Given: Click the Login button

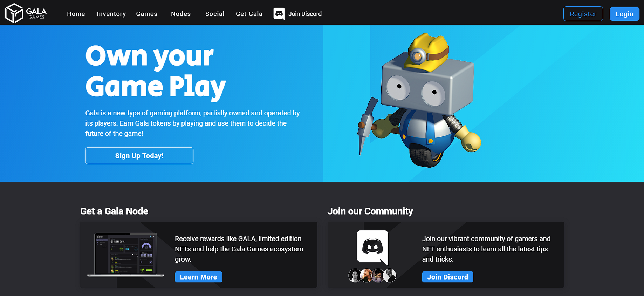Looking at the screenshot, I should click(x=624, y=14).
